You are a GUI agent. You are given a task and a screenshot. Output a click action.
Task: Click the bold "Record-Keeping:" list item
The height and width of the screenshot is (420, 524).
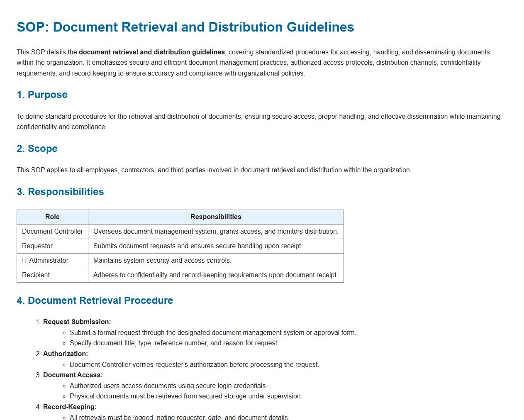pyautogui.click(x=70, y=407)
